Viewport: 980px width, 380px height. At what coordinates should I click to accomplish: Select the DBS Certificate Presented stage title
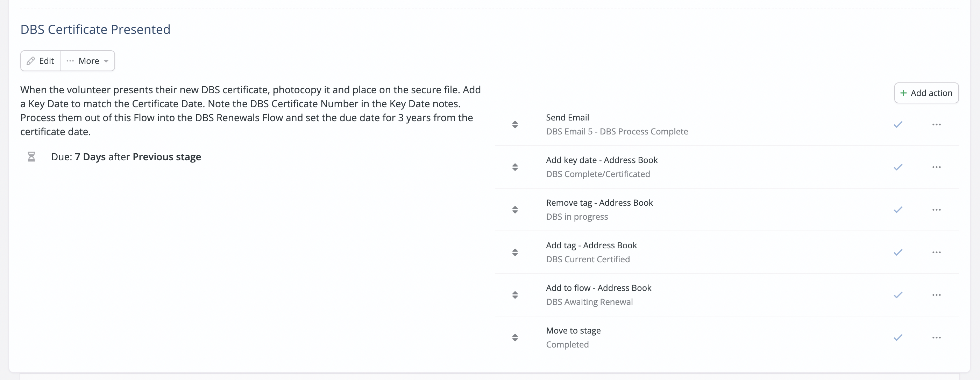95,29
